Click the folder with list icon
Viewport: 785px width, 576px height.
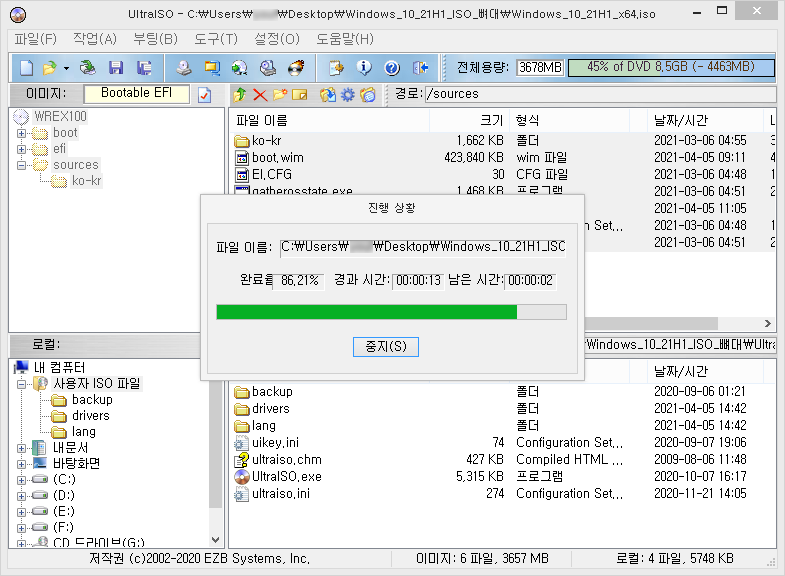(367, 94)
